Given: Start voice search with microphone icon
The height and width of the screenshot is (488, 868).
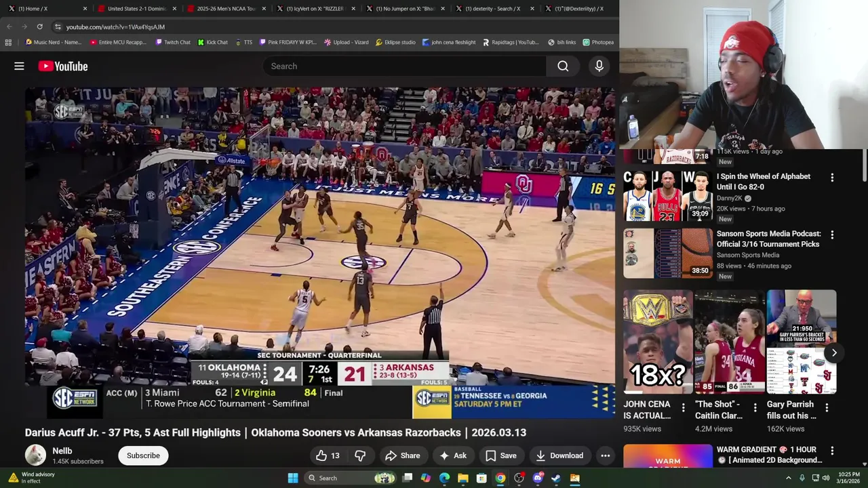Looking at the screenshot, I should coord(599,66).
